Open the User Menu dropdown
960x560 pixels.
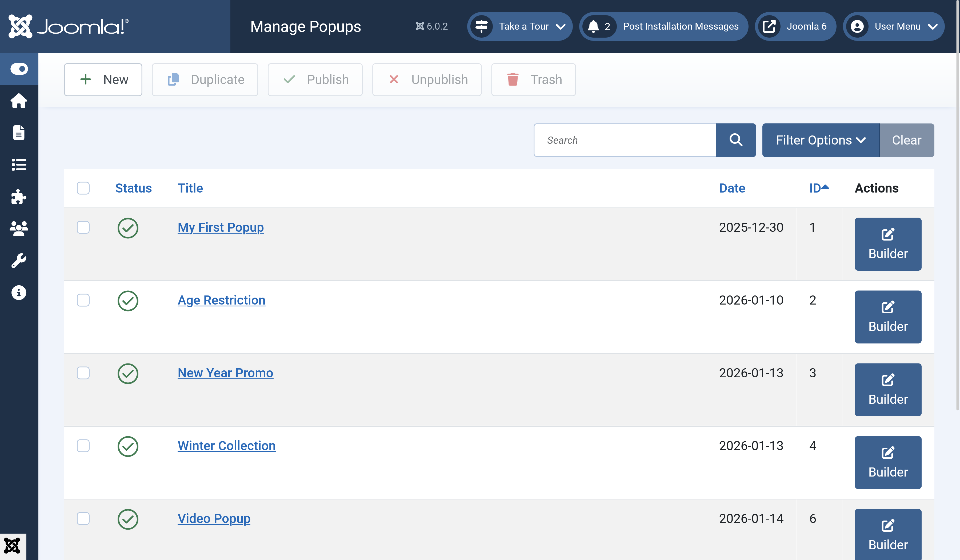pos(894,26)
